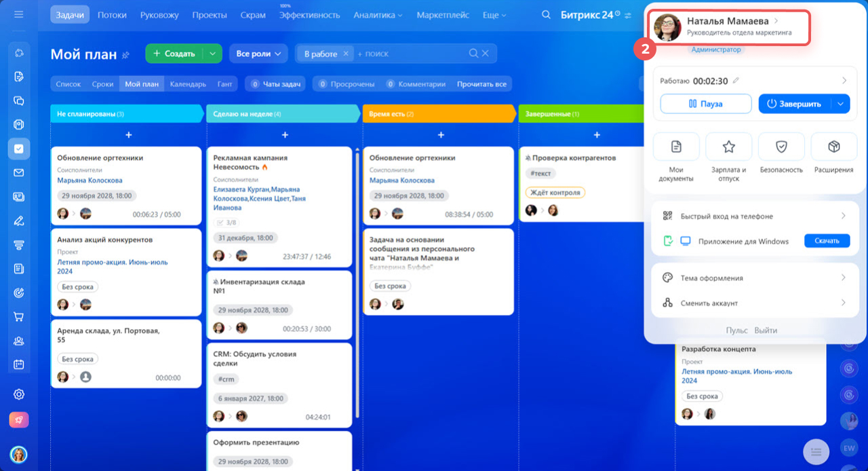Open Security shield icon
868x471 pixels.
pyautogui.click(x=781, y=147)
